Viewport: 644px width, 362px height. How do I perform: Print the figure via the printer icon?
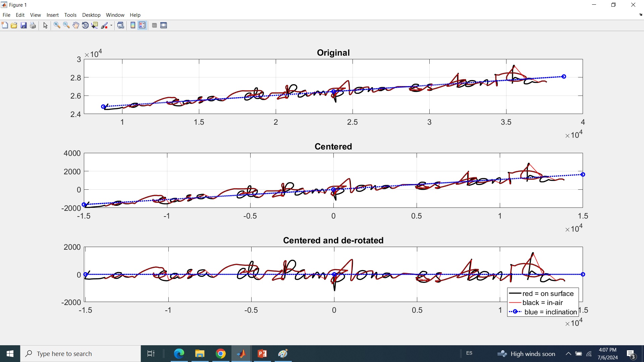coord(33,25)
